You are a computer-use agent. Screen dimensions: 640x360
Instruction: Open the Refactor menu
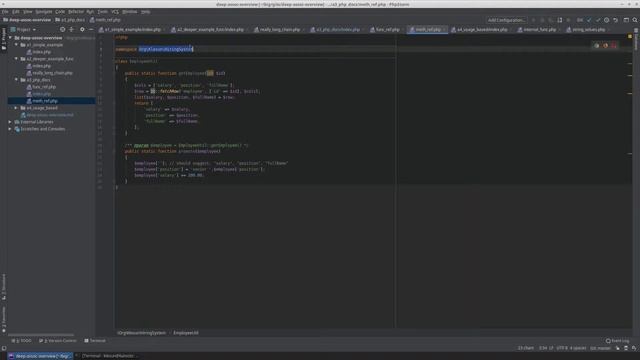tap(76, 11)
